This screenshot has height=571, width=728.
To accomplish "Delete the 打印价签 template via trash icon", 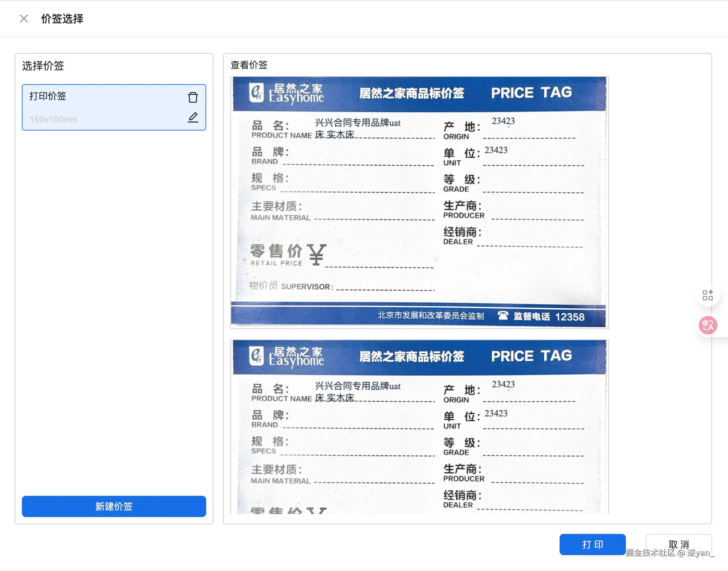I will pyautogui.click(x=193, y=97).
